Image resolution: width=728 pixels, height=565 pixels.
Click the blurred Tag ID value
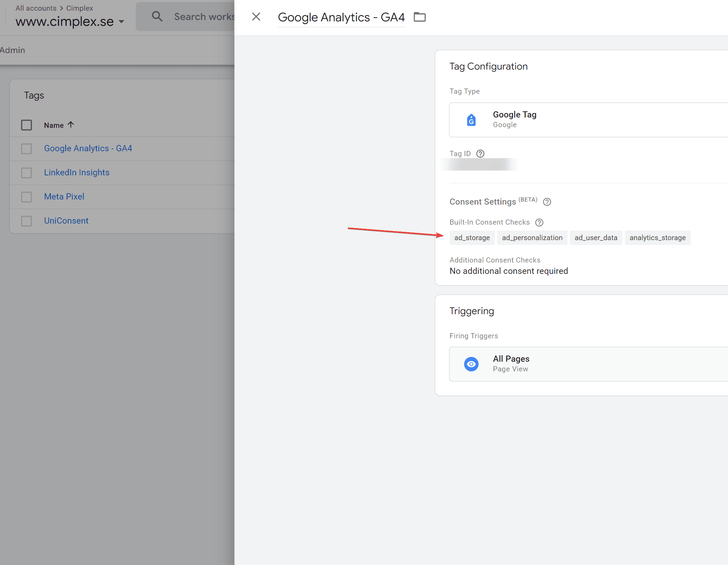pyautogui.click(x=479, y=165)
